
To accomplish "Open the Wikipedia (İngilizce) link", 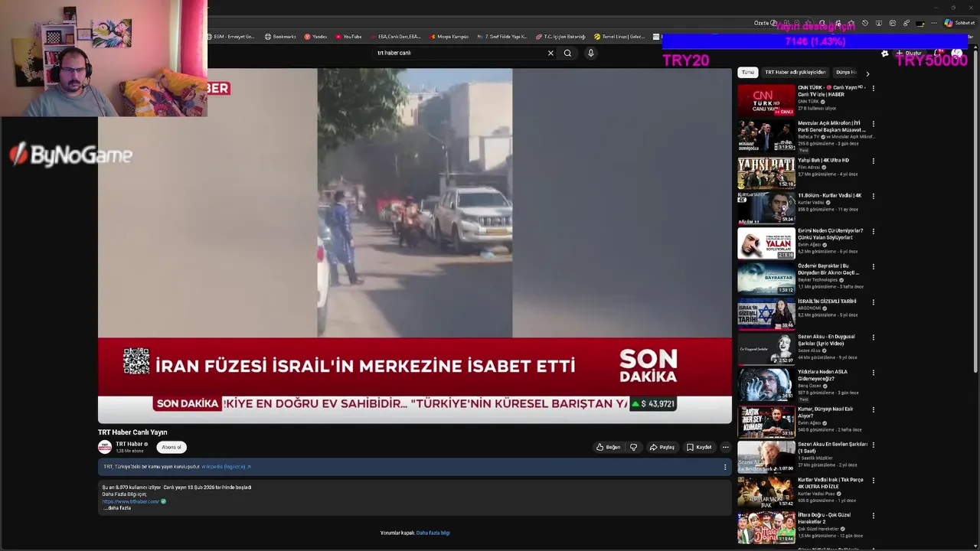I will 226,467.
